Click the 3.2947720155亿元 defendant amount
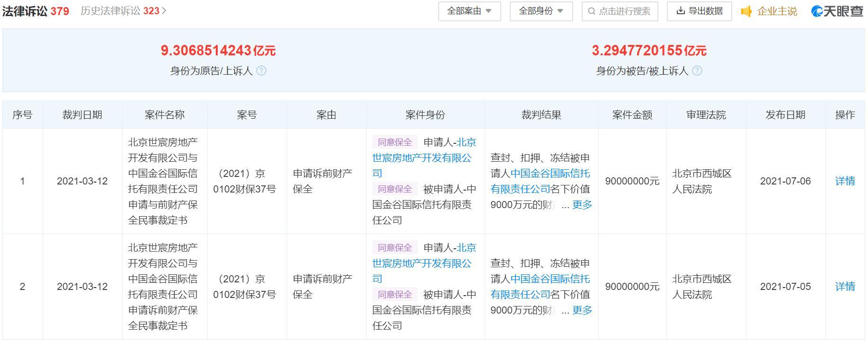The image size is (868, 341). point(649,51)
